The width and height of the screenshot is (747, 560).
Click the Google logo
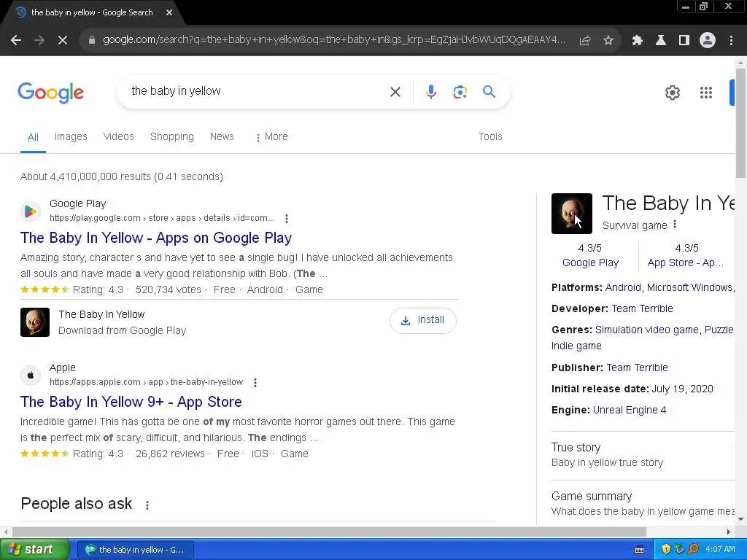point(50,93)
